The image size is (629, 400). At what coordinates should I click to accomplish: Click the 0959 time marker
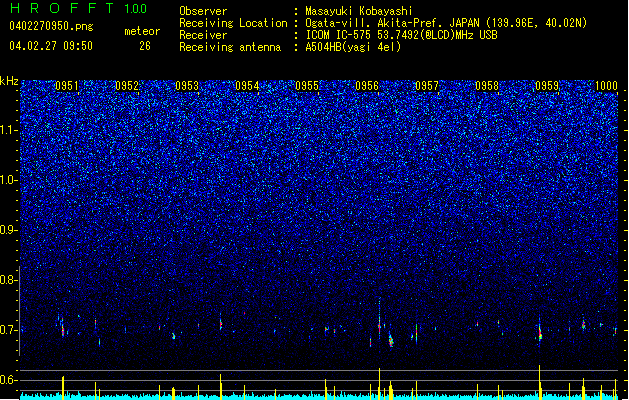pos(547,86)
